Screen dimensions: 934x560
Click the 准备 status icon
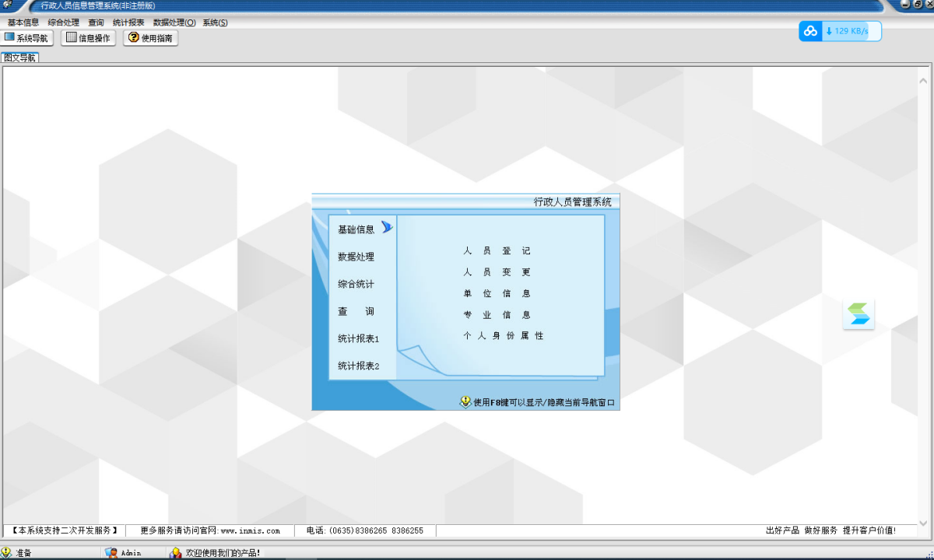(7, 553)
